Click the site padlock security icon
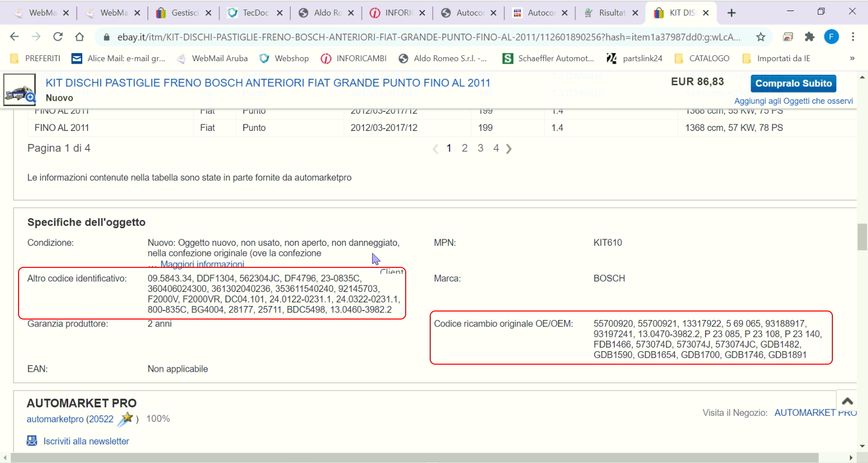The image size is (868, 463). [106, 37]
